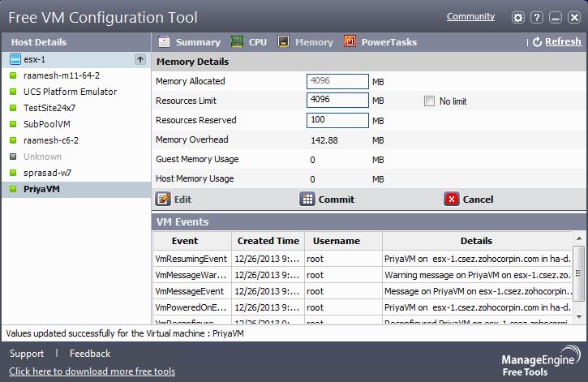Select the Unknown VM entry

pos(76,157)
